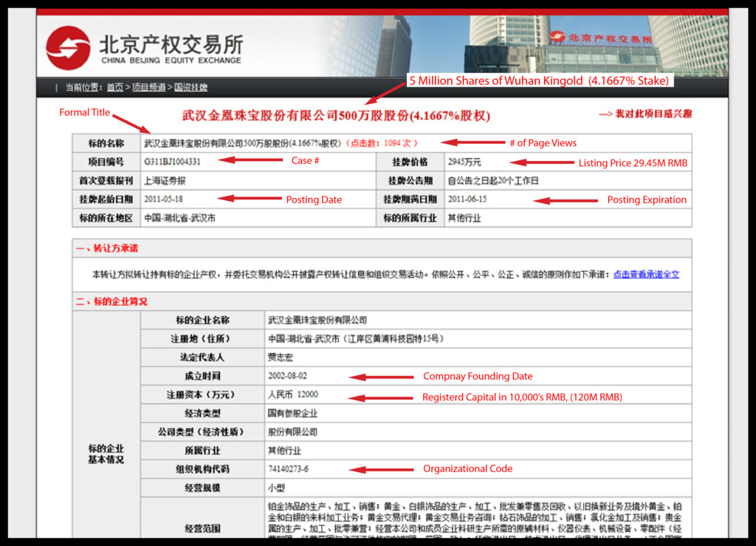Click section header 二、标的企业简况

(111, 301)
